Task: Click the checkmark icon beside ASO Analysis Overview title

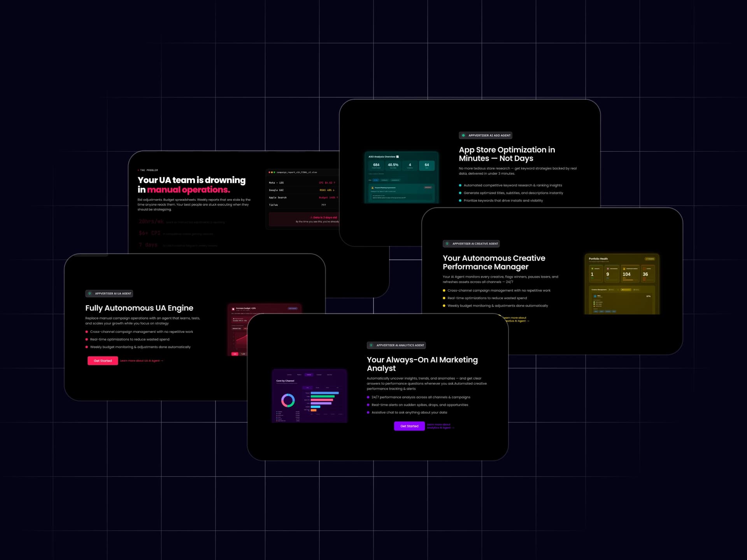Action: point(397,157)
